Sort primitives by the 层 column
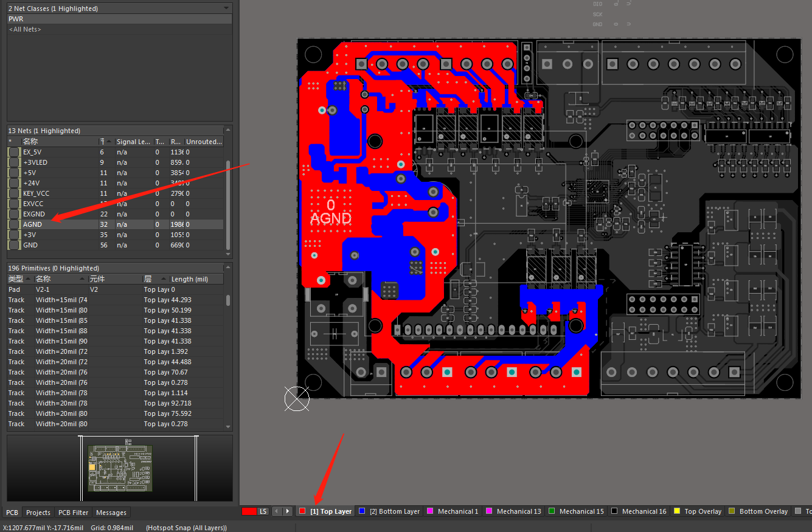 coord(155,279)
